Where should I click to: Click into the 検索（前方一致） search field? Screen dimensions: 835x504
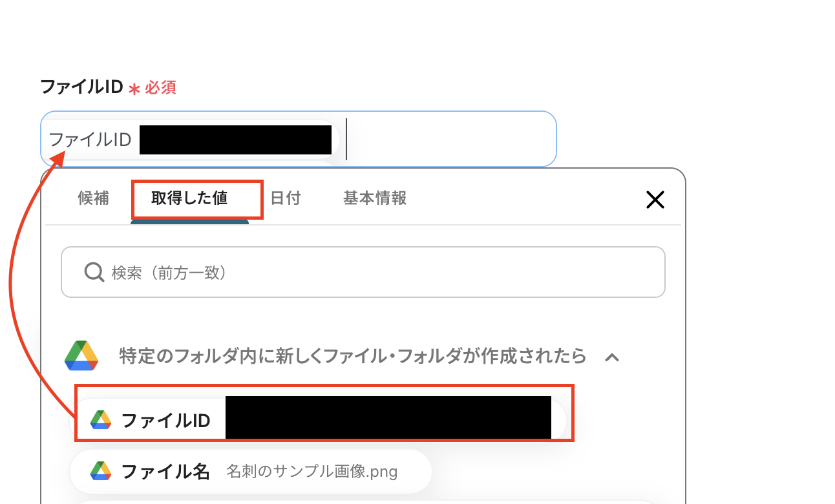pyautogui.click(x=363, y=272)
